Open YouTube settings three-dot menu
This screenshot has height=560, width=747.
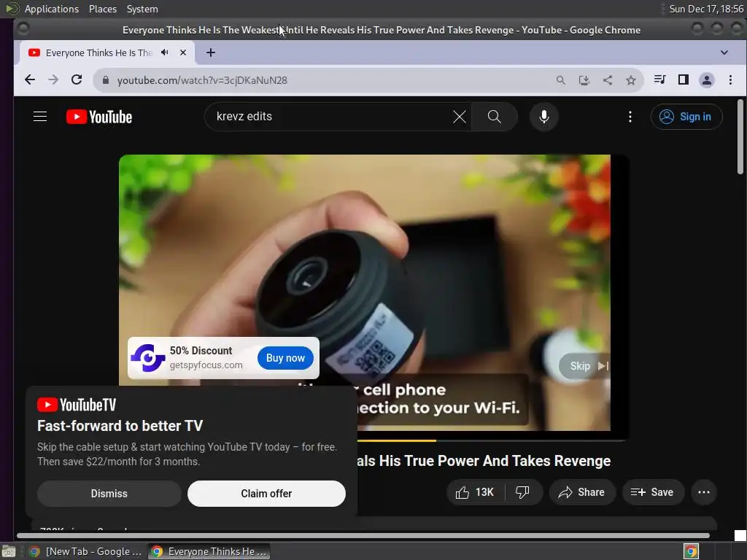(x=630, y=117)
